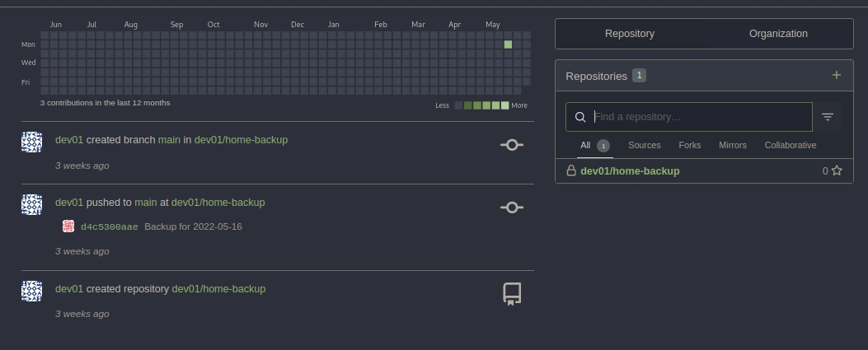Viewport: 868px width, 350px height.
Task: Select the Forks filter tab
Action: [689, 145]
